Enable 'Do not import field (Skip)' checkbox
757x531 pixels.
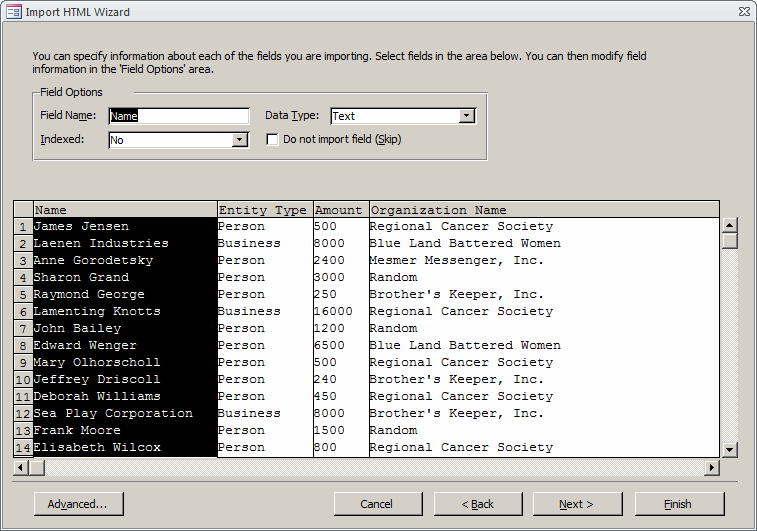pyautogui.click(x=272, y=140)
